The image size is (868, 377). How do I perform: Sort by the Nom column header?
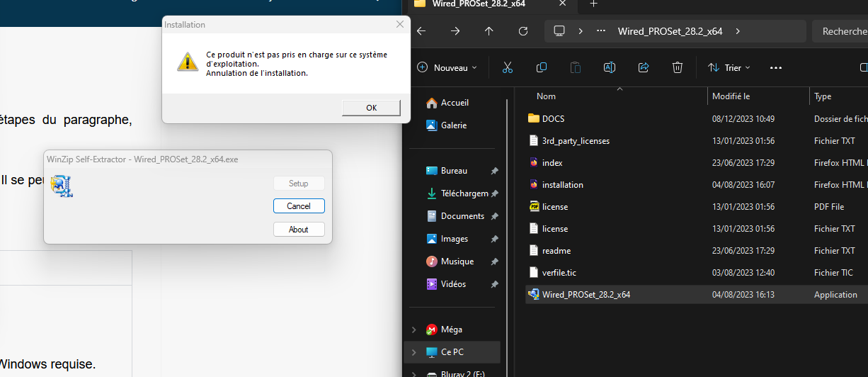pyautogui.click(x=546, y=96)
